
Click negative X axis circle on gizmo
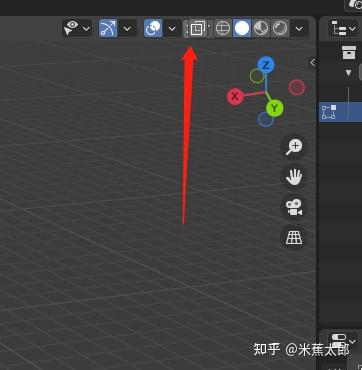point(297,87)
